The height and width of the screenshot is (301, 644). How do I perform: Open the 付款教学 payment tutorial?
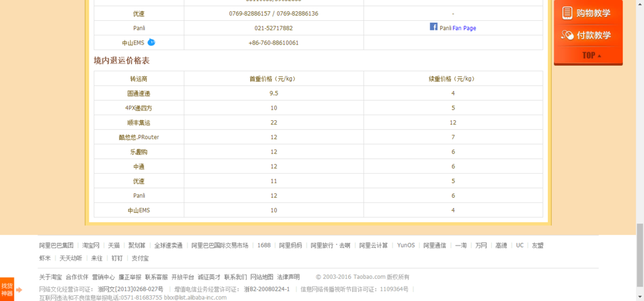[x=588, y=35]
